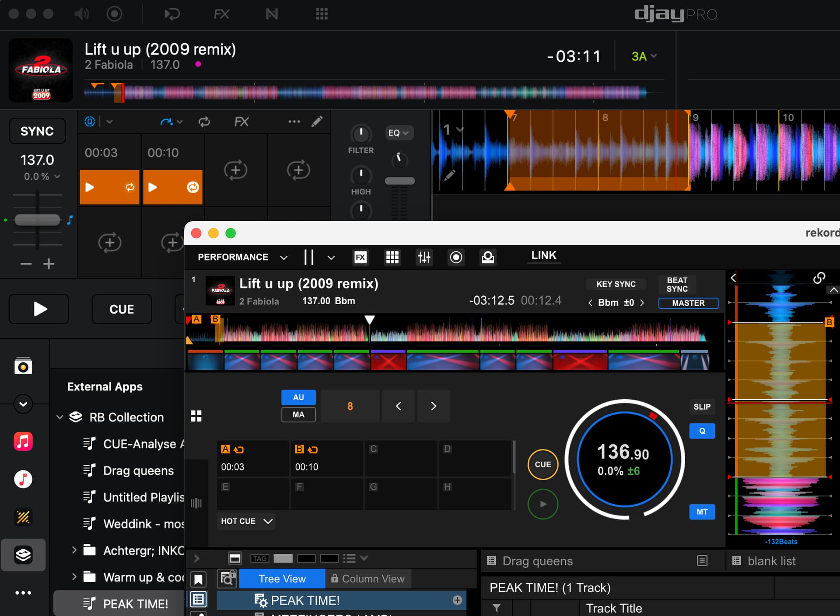The image size is (840, 616).
Task: Switch to Tree View tab in rekordbox
Action: click(x=282, y=578)
